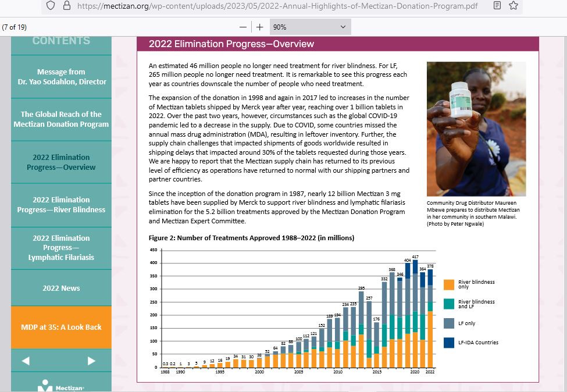Screen dimensions: 567x392
Task: Open MDP at 35: A Look Back
Action: point(61,327)
